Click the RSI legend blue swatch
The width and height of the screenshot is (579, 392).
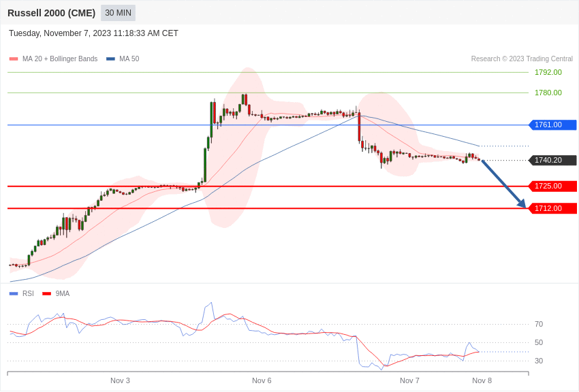pos(14,293)
